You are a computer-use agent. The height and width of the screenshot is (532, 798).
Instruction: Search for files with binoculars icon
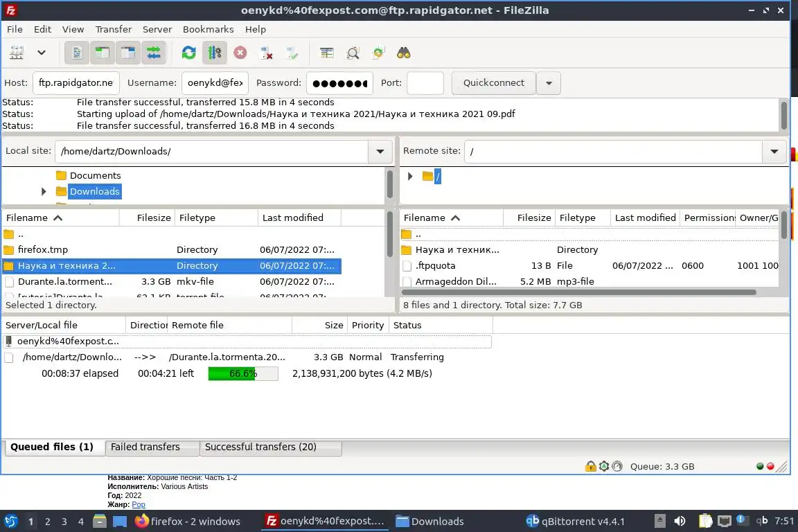tap(404, 53)
